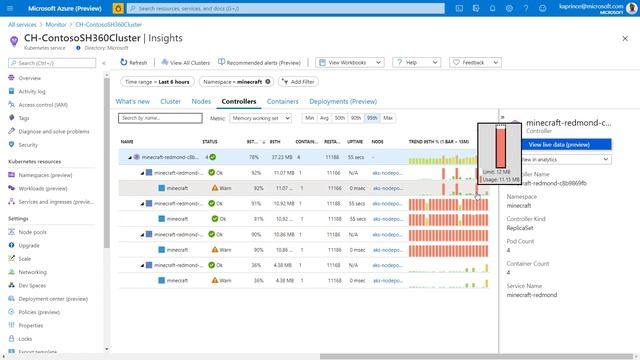Open Policies (preview)

click(39, 312)
